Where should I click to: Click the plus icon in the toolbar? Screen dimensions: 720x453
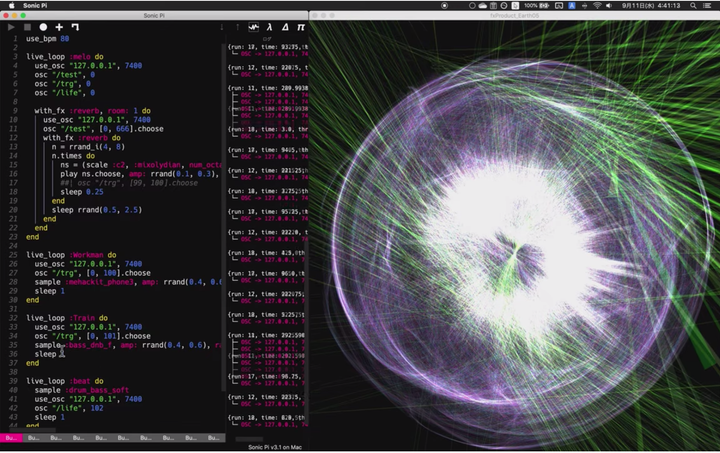[x=59, y=27]
